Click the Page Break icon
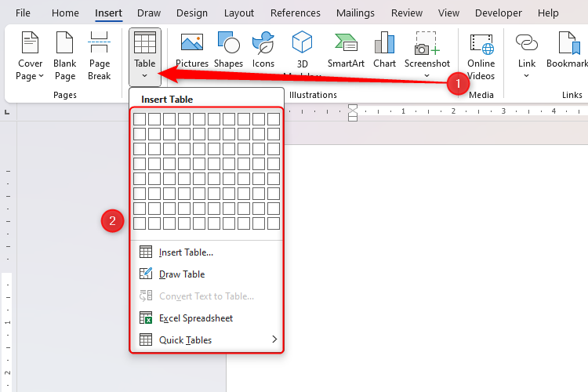This screenshot has height=392, width=588. [x=100, y=44]
